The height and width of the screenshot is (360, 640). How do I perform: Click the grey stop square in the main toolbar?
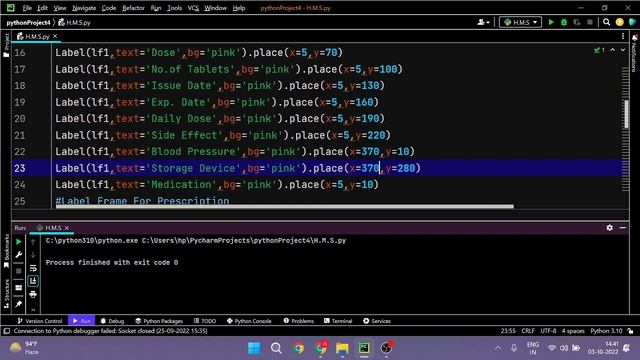tap(590, 22)
